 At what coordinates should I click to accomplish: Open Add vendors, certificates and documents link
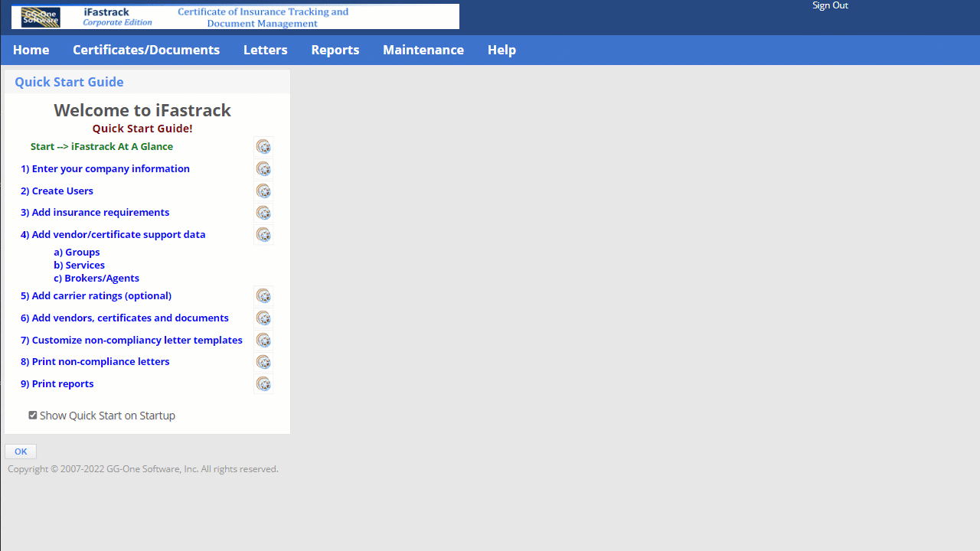tap(125, 318)
